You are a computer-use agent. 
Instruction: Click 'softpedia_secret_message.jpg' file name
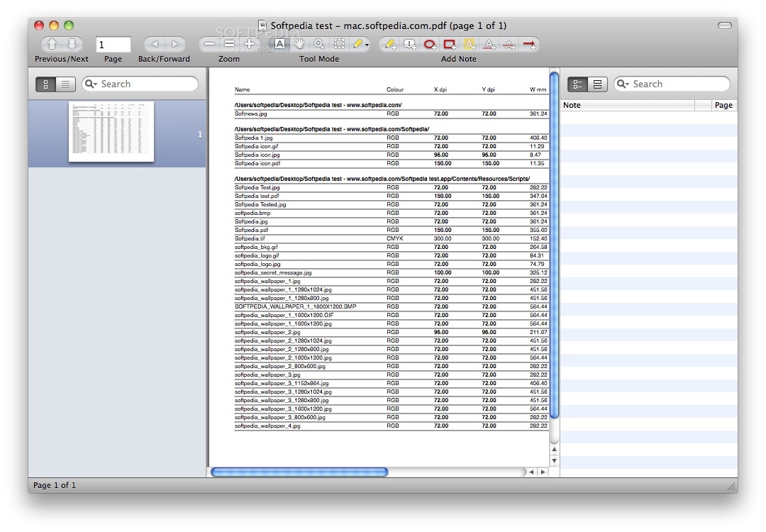click(x=272, y=272)
